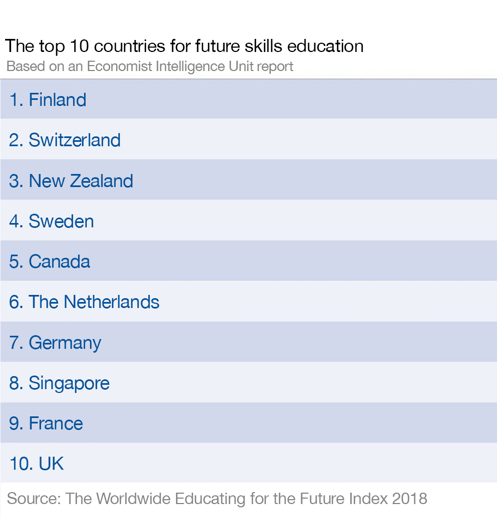
Task: Click the source line about Future Index 2018
Action: tap(217, 499)
